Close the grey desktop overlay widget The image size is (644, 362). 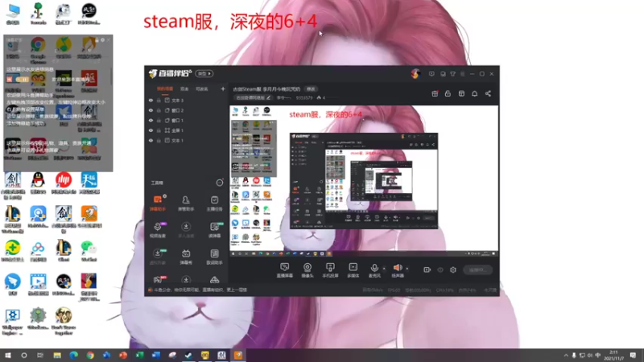(x=108, y=39)
